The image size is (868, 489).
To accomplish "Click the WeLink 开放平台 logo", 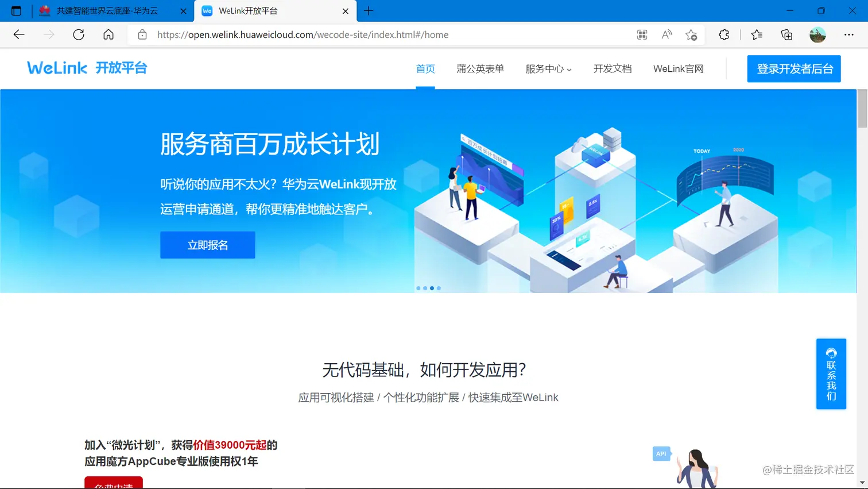I will [87, 68].
